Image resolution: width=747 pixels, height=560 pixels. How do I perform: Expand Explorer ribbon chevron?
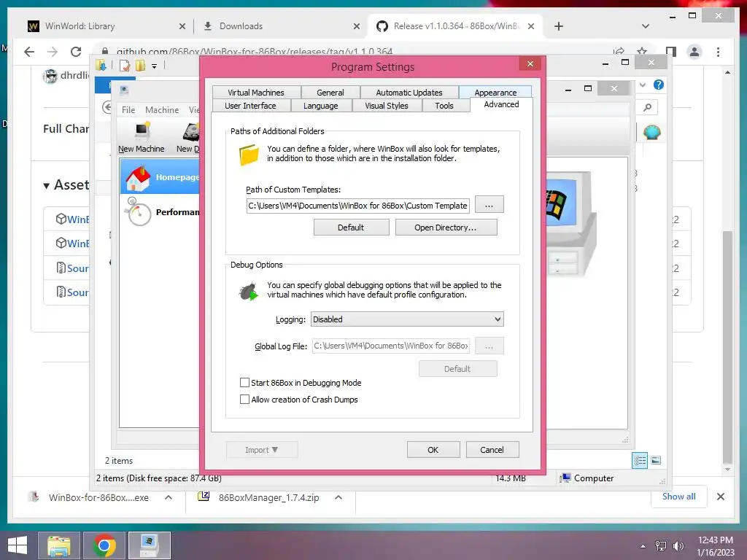pos(643,85)
